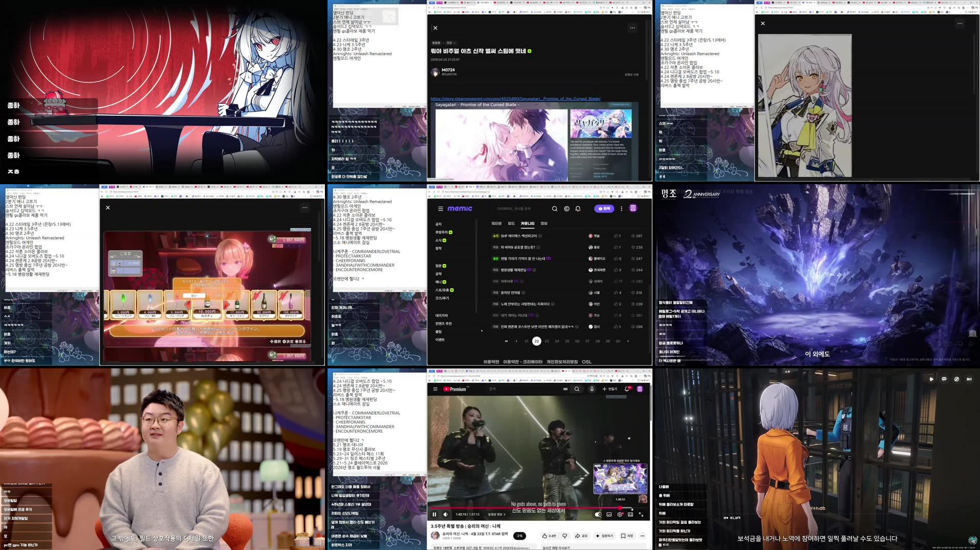The image size is (980, 550).
Task: Open YouTube notifications bell
Action: 627,389
